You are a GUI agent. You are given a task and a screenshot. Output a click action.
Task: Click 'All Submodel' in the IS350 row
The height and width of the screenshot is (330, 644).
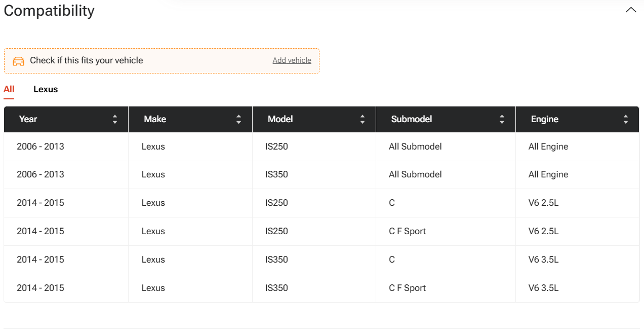pyautogui.click(x=415, y=174)
